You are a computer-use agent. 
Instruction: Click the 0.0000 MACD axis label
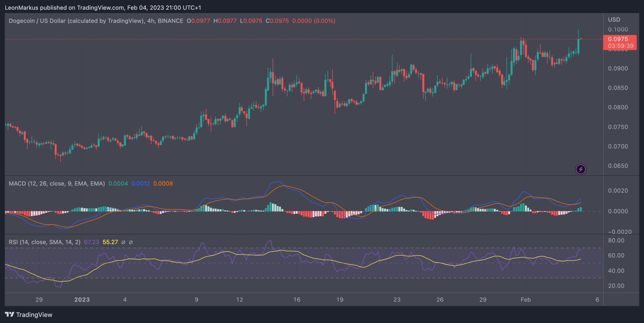tap(618, 211)
